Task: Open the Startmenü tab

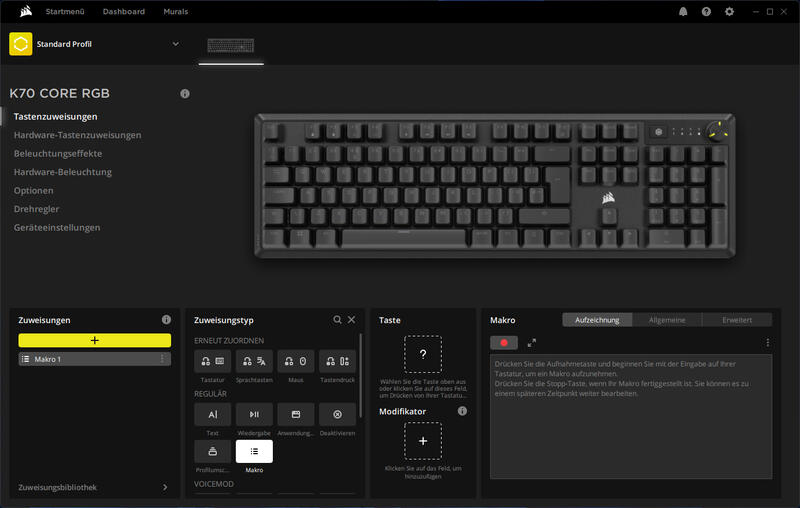Action: (65, 11)
